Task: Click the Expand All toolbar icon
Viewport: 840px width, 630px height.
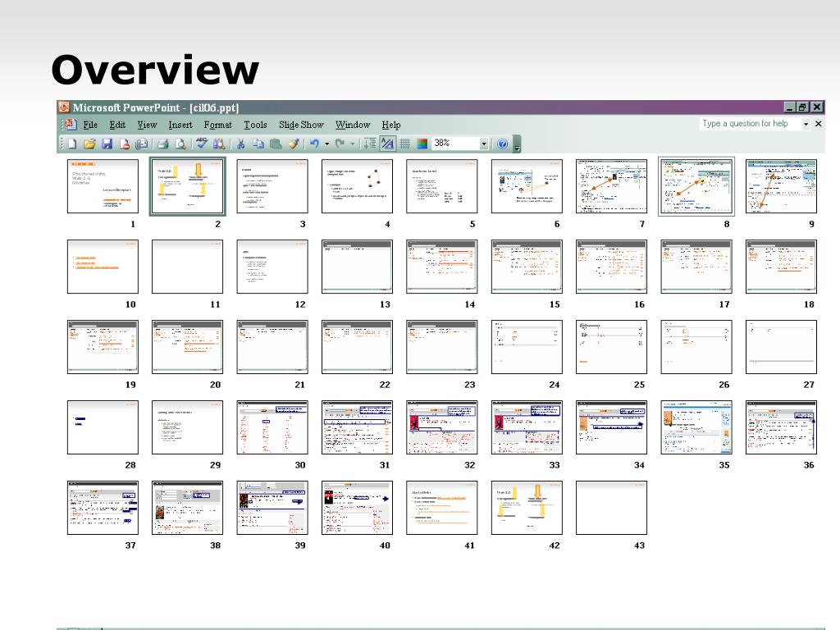Action: click(x=370, y=144)
